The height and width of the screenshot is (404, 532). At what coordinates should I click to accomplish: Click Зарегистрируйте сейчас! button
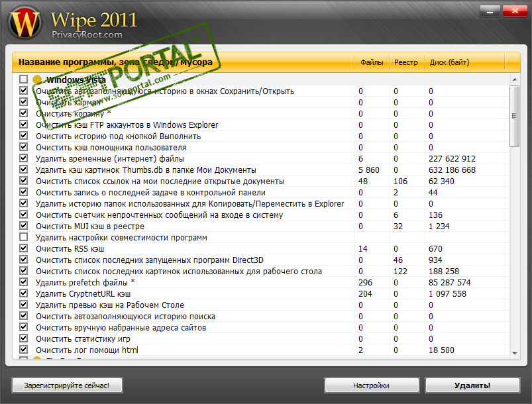pos(67,385)
